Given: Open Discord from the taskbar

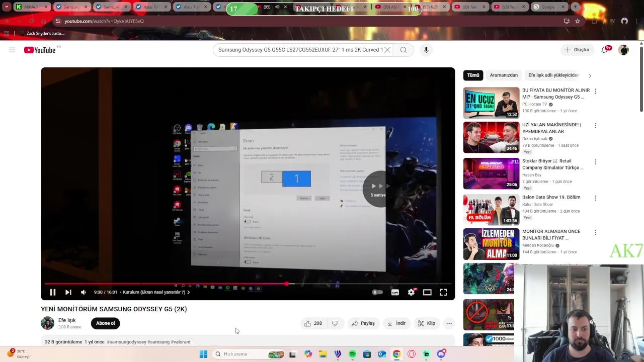Looking at the screenshot, I should (441, 354).
